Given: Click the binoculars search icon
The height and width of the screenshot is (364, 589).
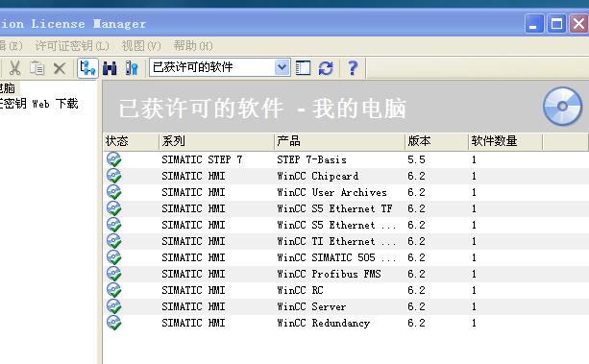Looking at the screenshot, I should click(x=110, y=68).
